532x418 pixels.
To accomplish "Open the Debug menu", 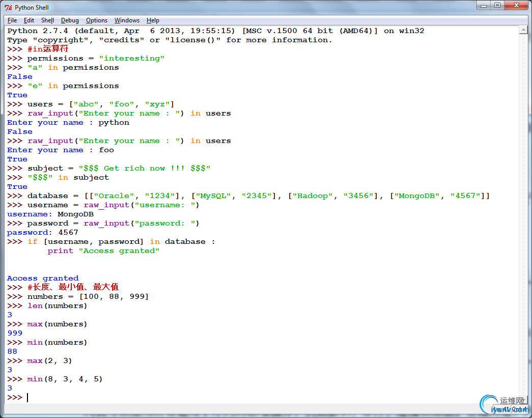I will click(70, 20).
